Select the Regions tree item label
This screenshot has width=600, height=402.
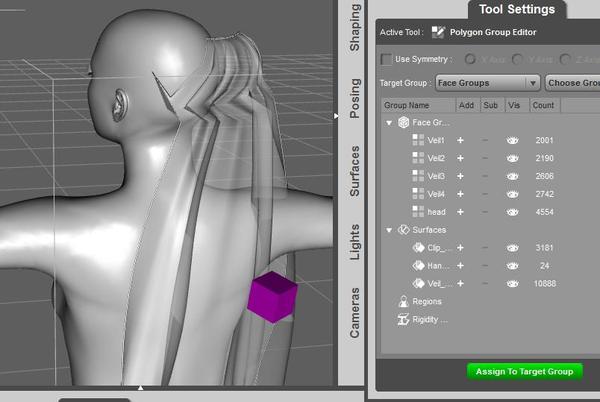[427, 302]
